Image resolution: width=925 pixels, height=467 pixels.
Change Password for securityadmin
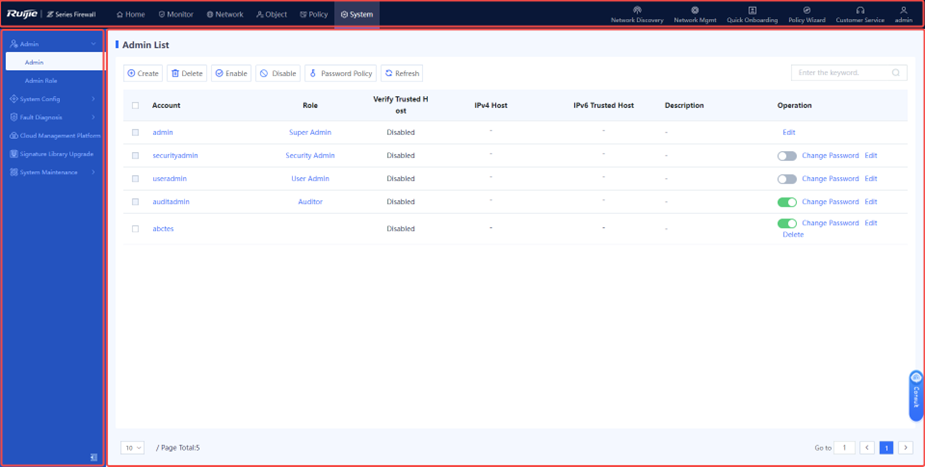[830, 156]
